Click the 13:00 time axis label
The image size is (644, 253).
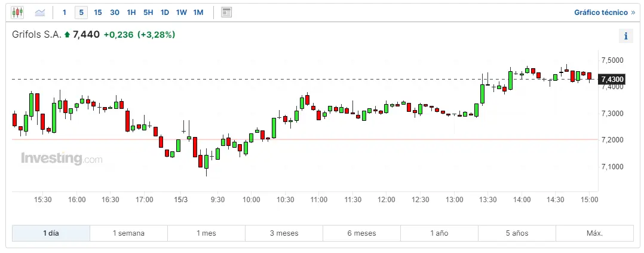[x=454, y=200]
